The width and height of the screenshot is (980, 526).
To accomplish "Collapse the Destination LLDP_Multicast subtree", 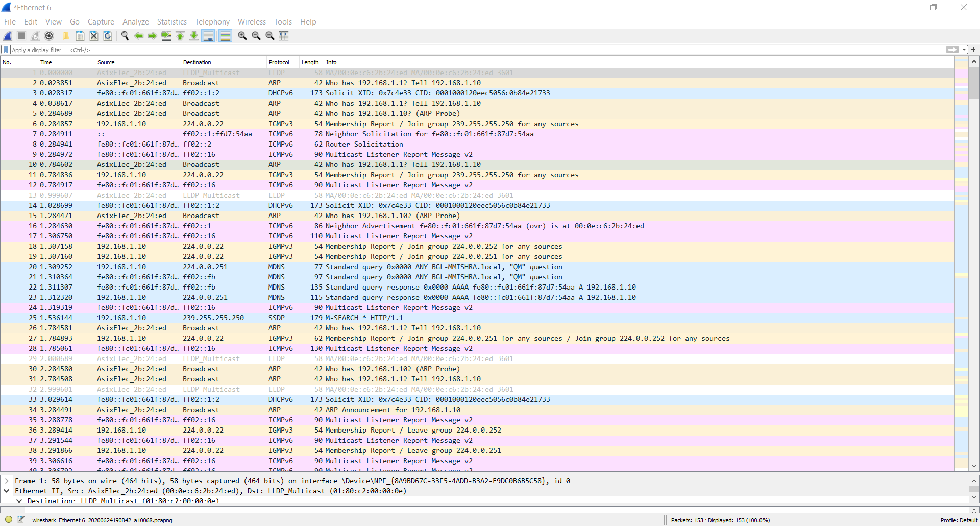I will click(19, 501).
